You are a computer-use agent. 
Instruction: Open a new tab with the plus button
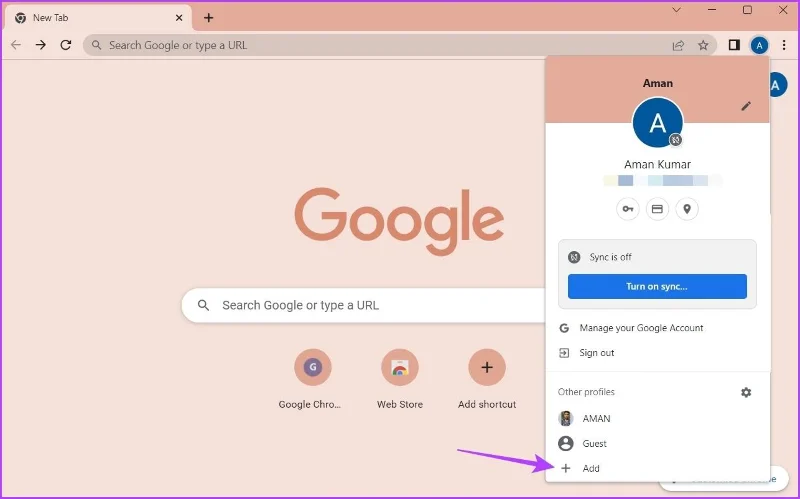point(209,18)
